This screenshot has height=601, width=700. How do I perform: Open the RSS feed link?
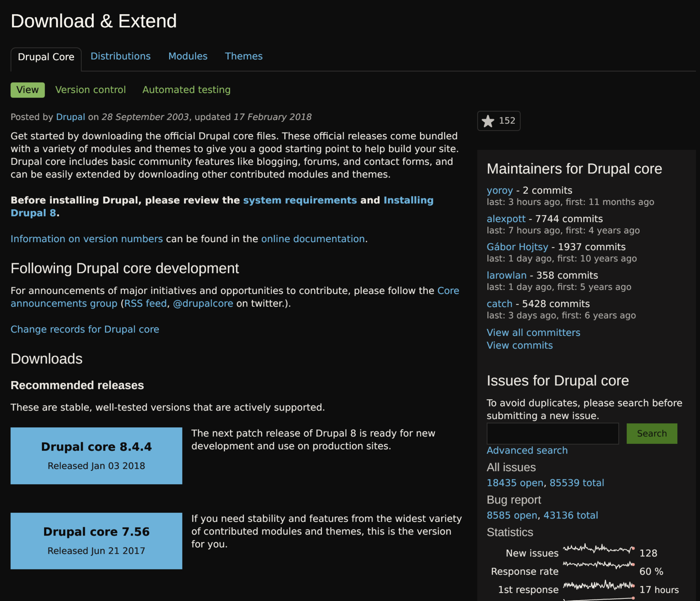click(x=145, y=304)
